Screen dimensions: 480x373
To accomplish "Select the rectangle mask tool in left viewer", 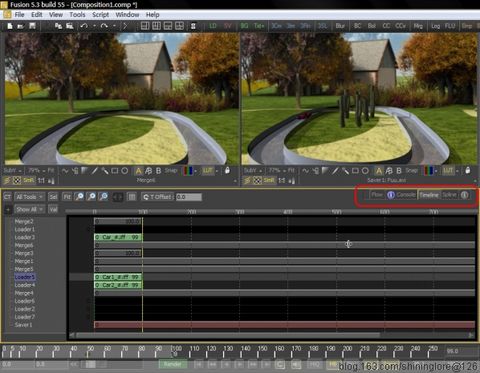I will click(115, 171).
